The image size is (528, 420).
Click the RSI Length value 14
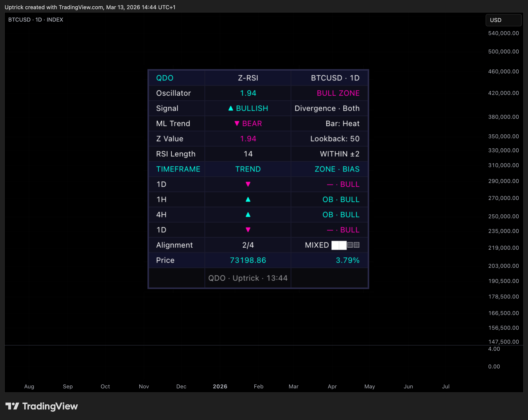248,154
